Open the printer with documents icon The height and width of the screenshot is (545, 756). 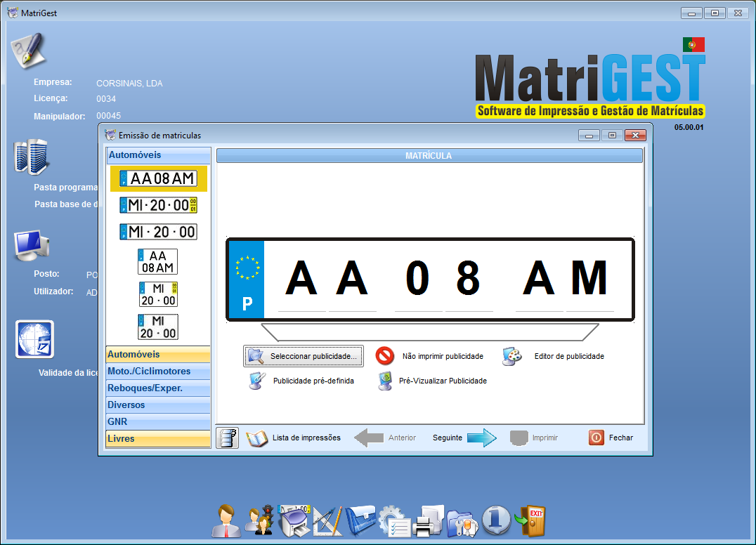click(428, 521)
